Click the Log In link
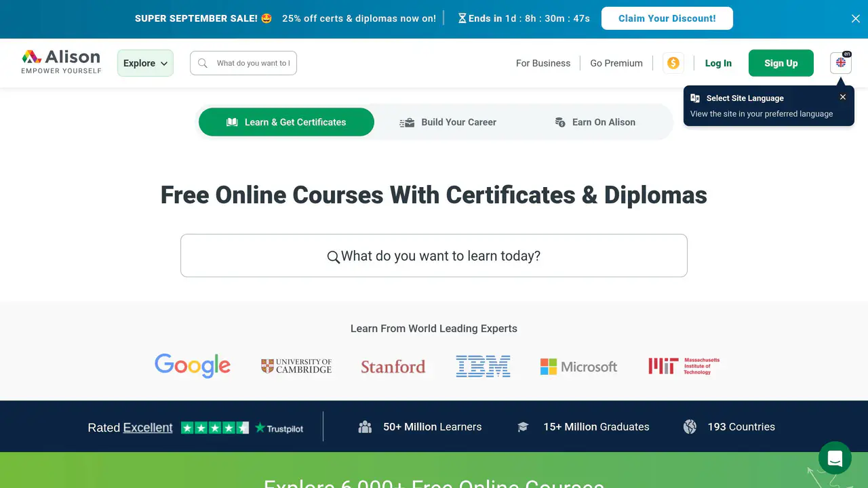This screenshot has height=488, width=868. click(718, 63)
